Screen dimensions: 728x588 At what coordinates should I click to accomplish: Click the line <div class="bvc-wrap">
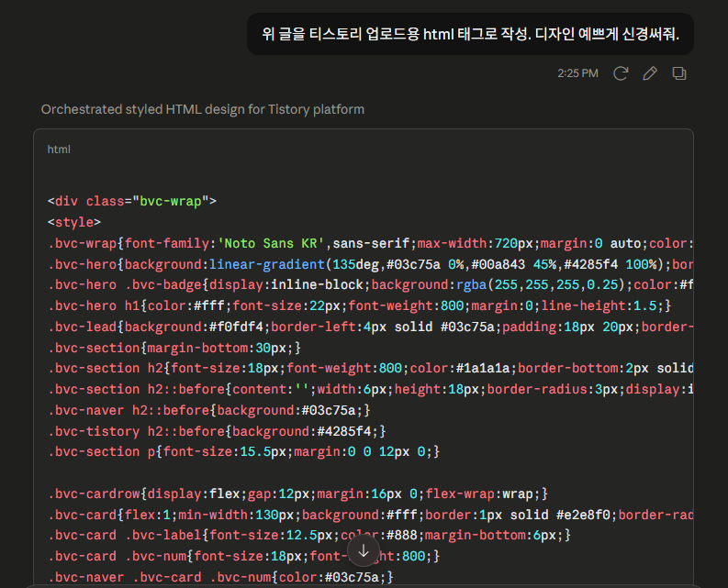pos(132,202)
